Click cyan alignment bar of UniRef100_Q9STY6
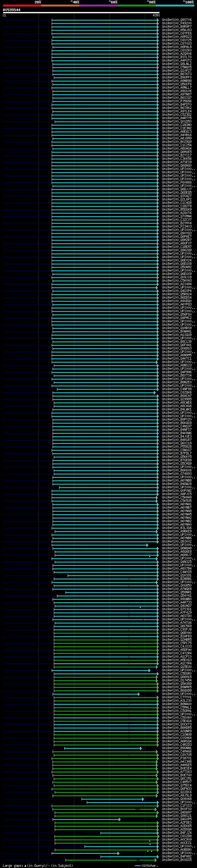Viewport: 197px width, 868px height. coord(105,20)
